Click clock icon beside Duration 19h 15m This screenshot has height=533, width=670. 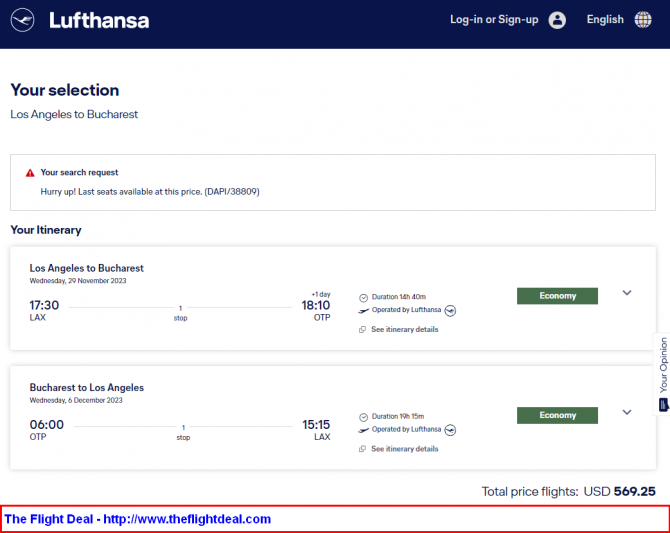click(363, 417)
